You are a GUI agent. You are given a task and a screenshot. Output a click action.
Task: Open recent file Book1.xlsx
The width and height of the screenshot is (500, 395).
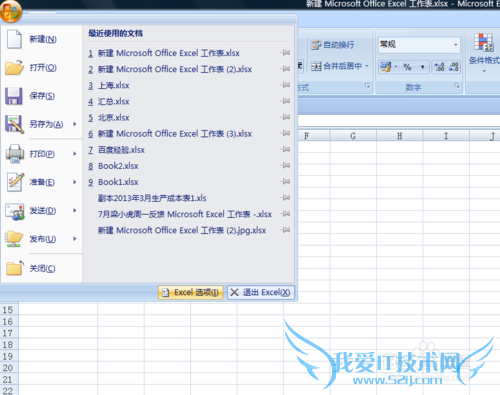pos(118,182)
